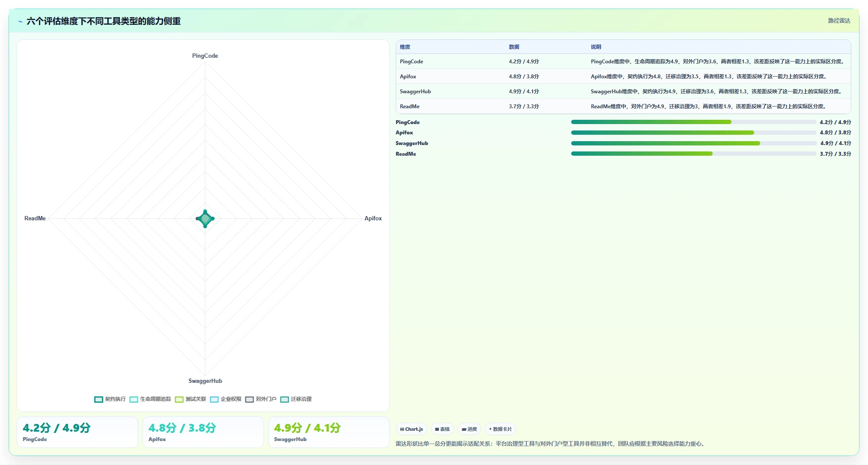
Task: Hide the 测试关联 legend series
Action: [x=190, y=399]
